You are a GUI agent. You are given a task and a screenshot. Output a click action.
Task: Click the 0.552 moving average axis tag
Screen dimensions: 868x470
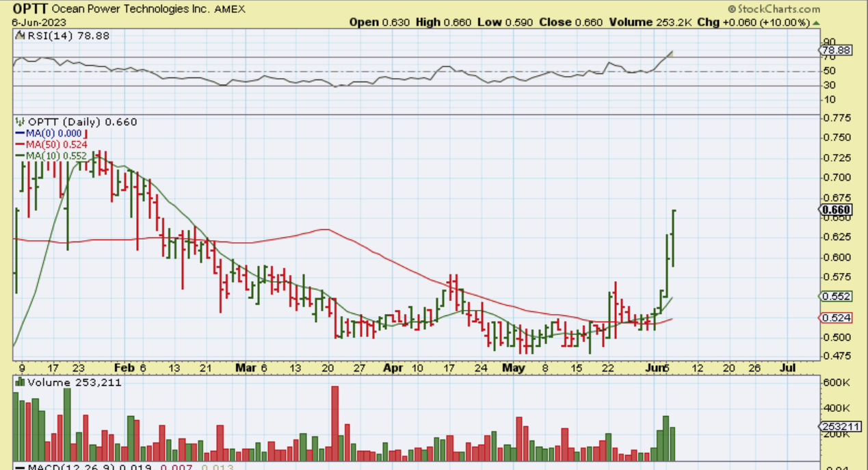(837, 296)
